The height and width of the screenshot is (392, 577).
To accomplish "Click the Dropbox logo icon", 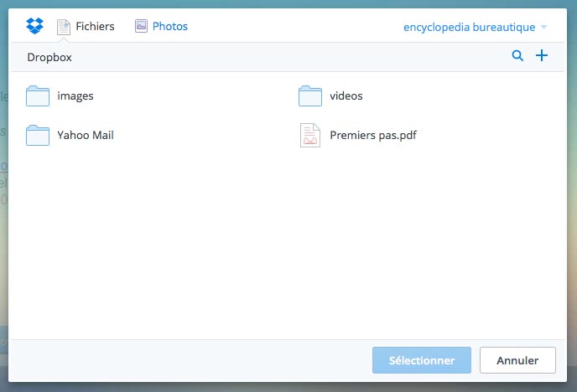I will pos(34,26).
